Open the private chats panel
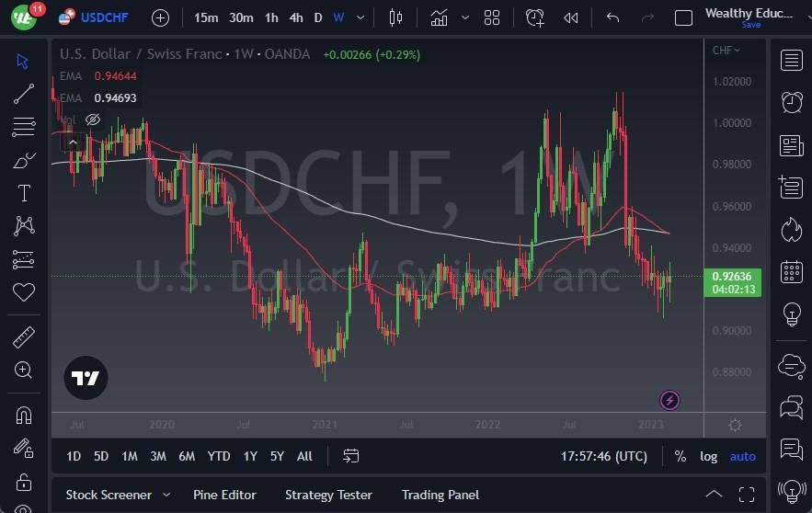The height and width of the screenshot is (513, 812). click(x=791, y=407)
